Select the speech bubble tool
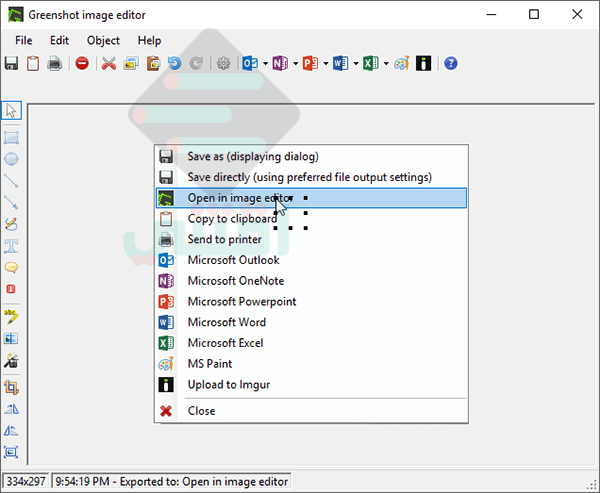The height and width of the screenshot is (493, 600). click(11, 267)
